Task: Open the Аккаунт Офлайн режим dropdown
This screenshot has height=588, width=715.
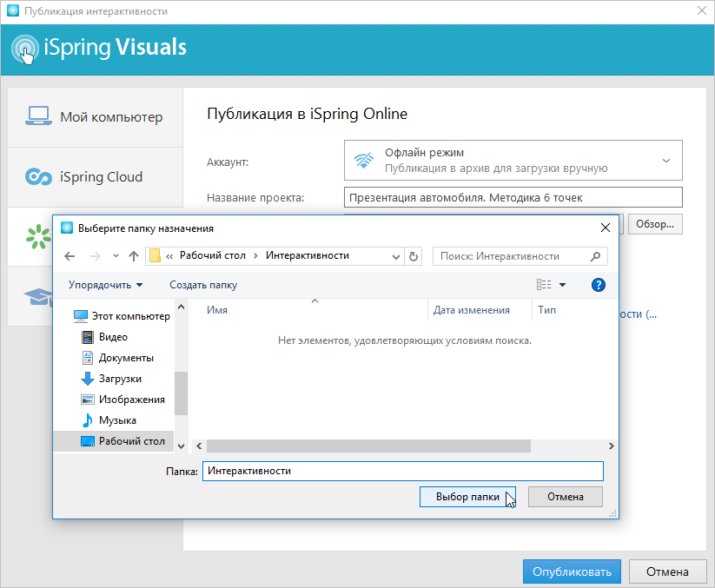Action: click(x=513, y=161)
